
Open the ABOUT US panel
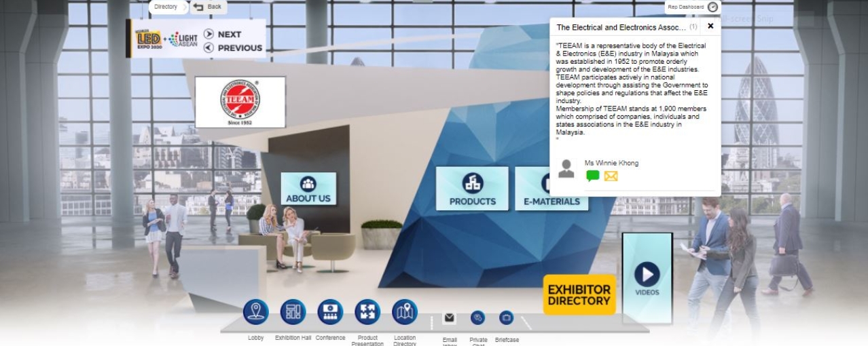coord(308,189)
